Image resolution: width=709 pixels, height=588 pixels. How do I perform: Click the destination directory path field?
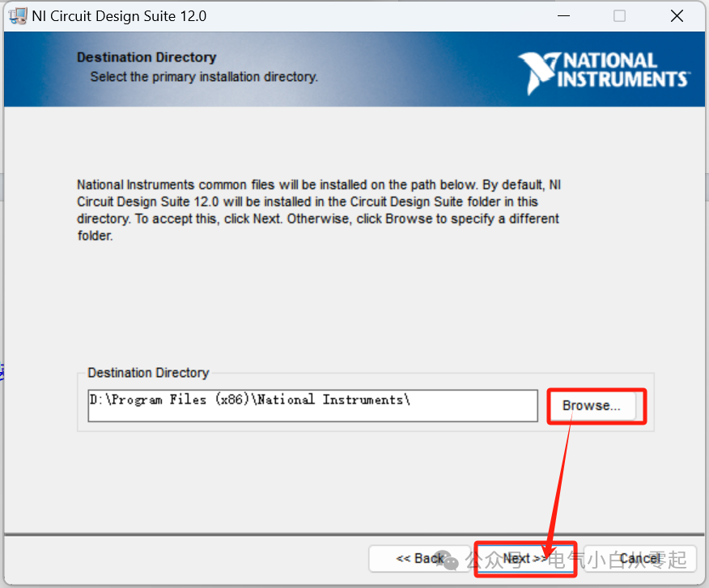tap(313, 405)
